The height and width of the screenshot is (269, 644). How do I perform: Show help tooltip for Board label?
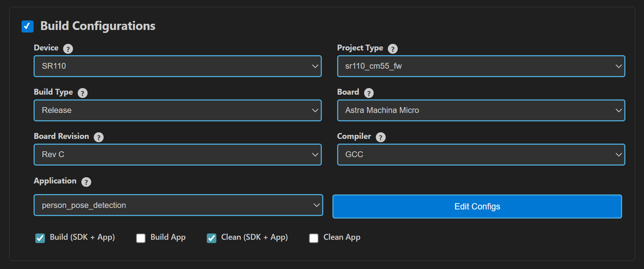(x=369, y=93)
